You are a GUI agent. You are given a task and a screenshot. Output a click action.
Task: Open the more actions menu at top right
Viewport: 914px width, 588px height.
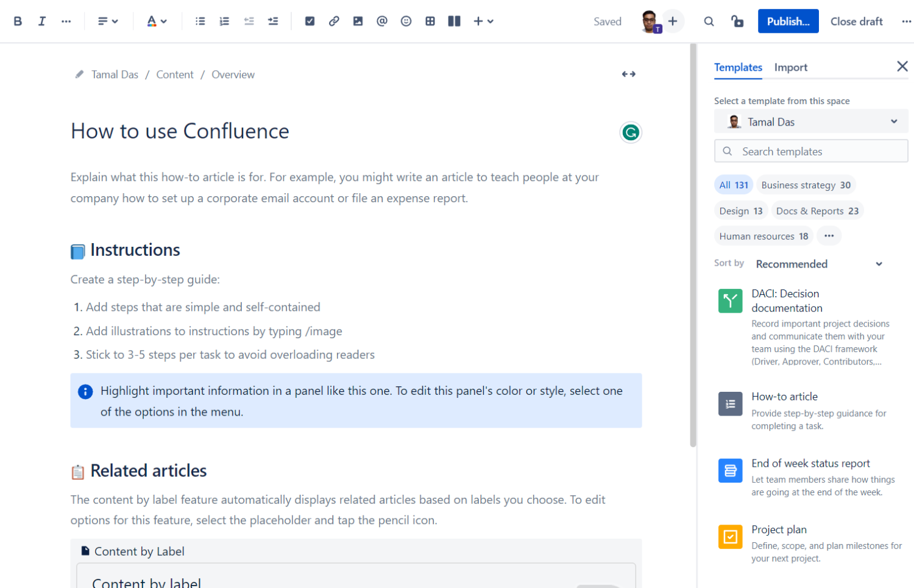click(x=906, y=21)
